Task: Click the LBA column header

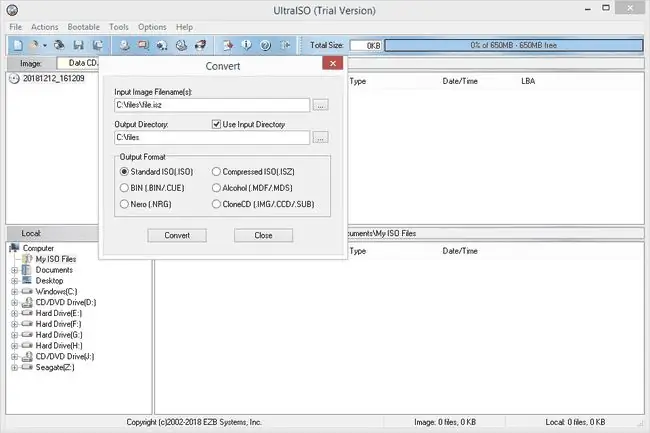Action: click(528, 81)
